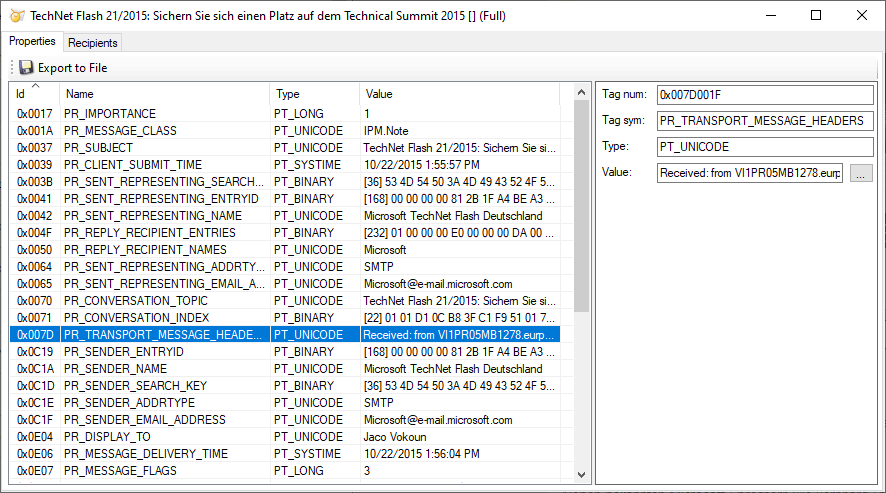Click the [22] 01 01 D1 0C binary value
This screenshot has width=886, height=493.
click(x=459, y=318)
